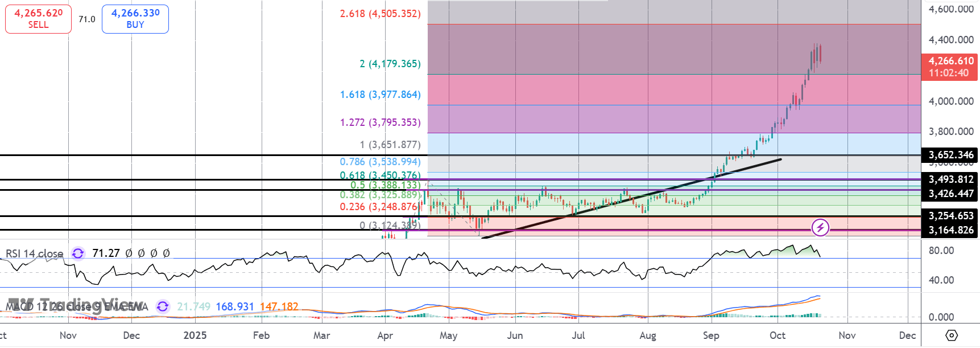Image resolution: width=980 pixels, height=348 pixels.
Task: Click the purple lightning bolt icon
Action: (820, 228)
